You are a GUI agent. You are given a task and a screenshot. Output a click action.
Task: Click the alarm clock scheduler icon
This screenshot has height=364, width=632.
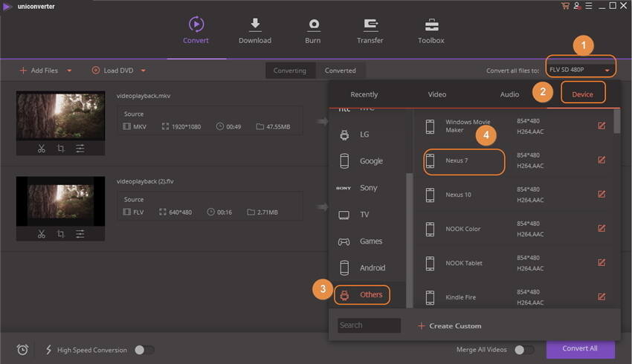pyautogui.click(x=22, y=350)
